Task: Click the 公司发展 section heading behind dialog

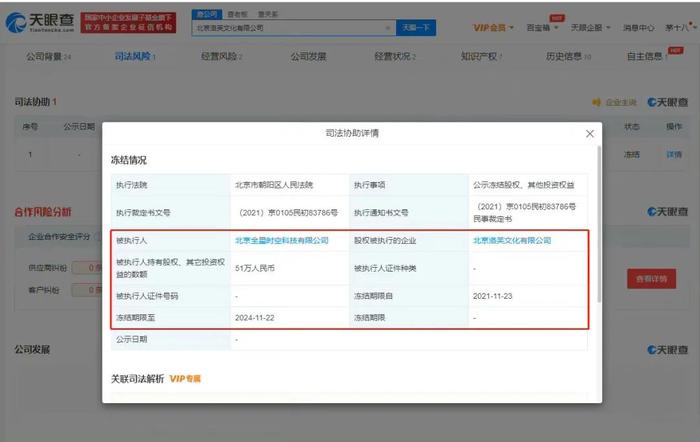Action: (x=32, y=350)
